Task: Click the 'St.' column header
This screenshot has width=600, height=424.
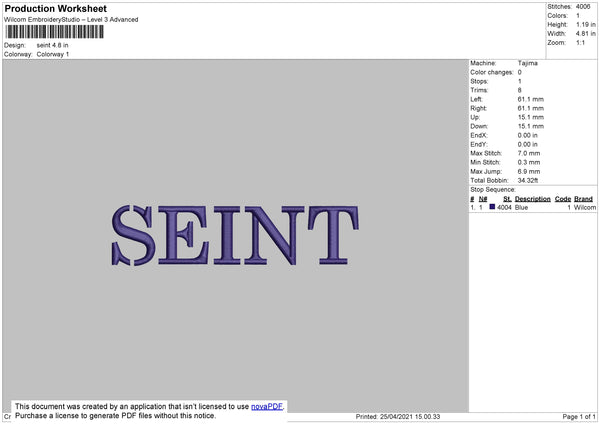Action: (507, 199)
